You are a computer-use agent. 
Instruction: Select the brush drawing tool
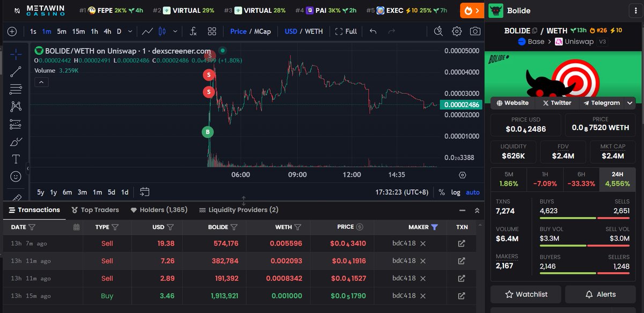tap(16, 142)
